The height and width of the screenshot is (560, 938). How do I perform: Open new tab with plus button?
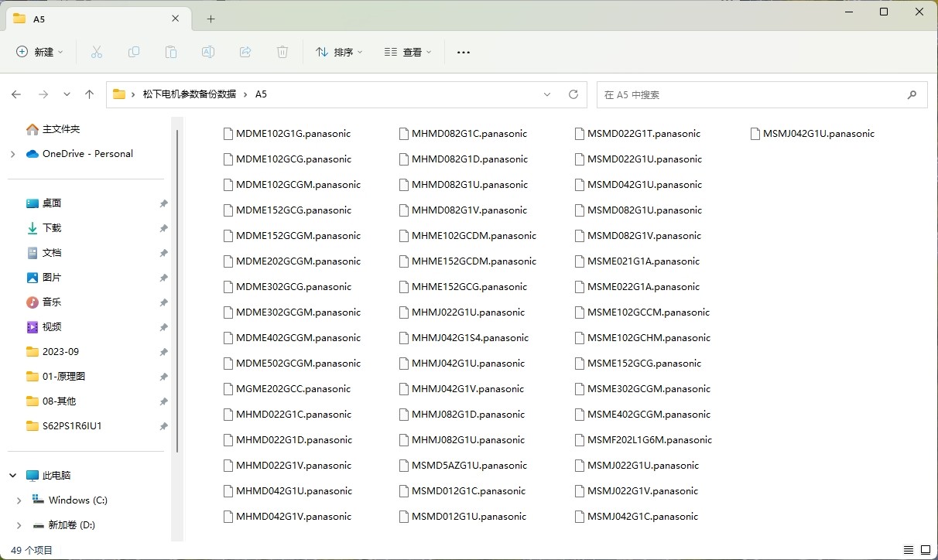point(211,19)
